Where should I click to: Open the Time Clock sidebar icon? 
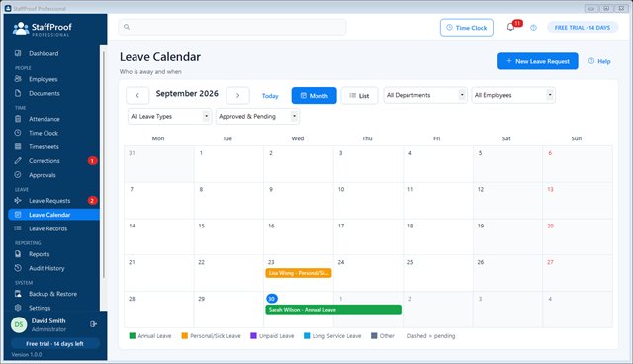coord(18,133)
